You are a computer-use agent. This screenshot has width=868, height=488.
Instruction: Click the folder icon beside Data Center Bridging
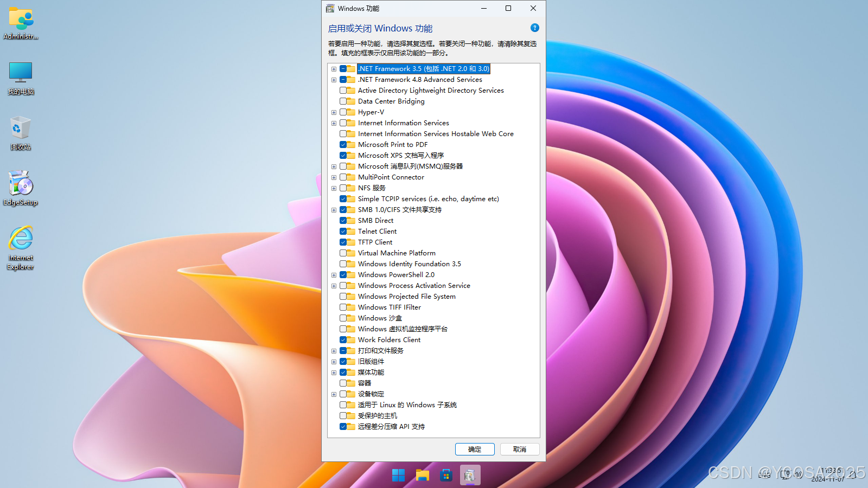[352, 101]
